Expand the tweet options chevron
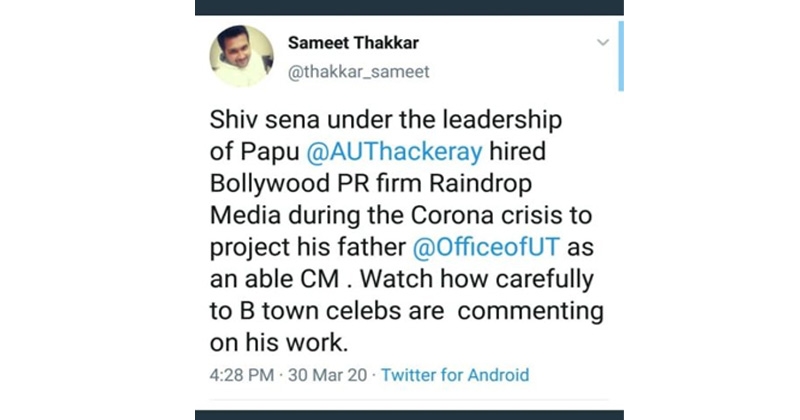This screenshot has height=420, width=800. tap(602, 43)
